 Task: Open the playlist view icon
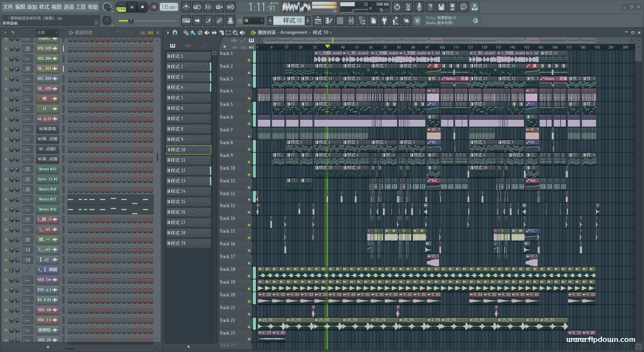(x=318, y=21)
